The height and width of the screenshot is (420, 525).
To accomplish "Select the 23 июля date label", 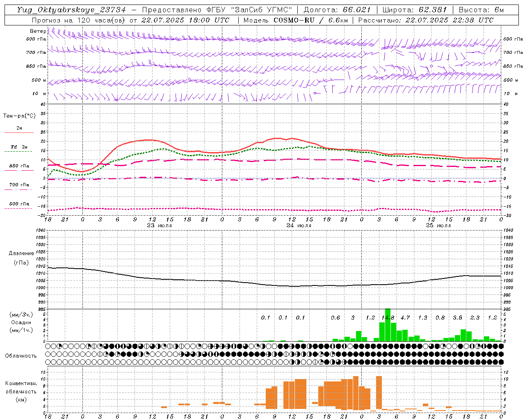I will (160, 225).
